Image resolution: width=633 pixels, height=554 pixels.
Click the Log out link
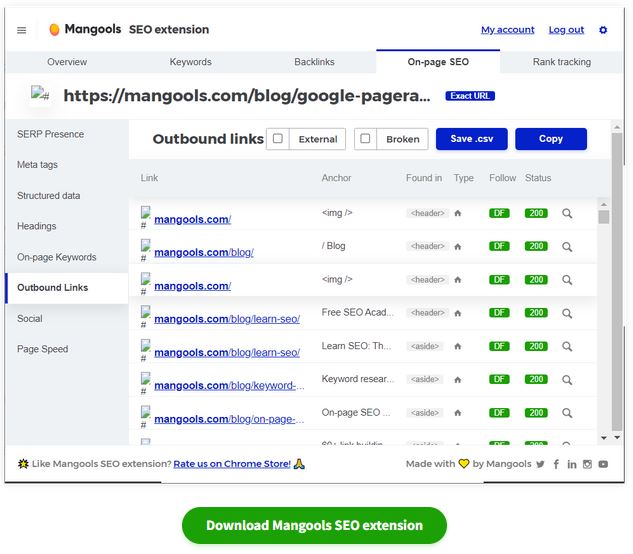pyautogui.click(x=566, y=30)
